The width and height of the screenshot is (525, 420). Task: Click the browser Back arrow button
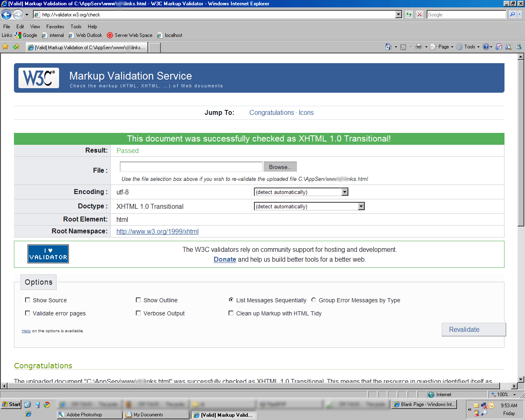pos(6,15)
